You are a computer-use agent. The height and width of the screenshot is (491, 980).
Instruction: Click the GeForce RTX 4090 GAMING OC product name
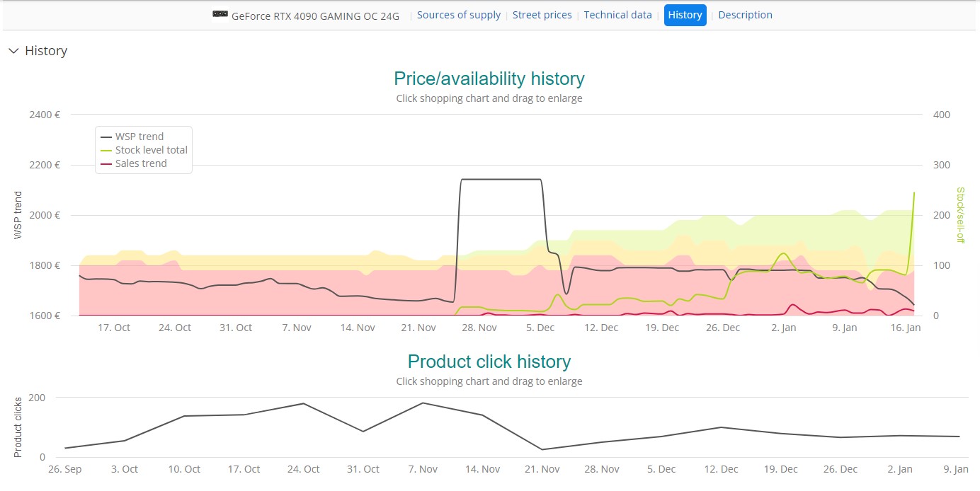click(x=315, y=16)
